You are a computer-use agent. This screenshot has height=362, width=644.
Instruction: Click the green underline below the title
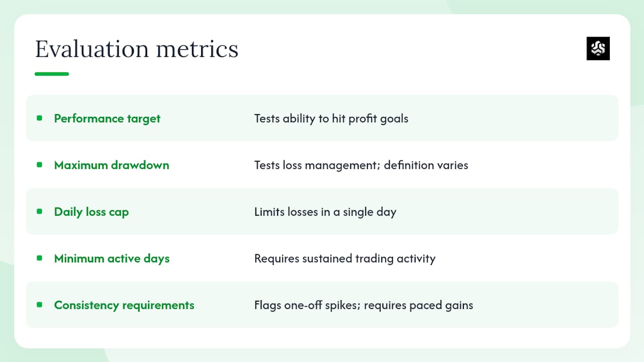pos(52,74)
